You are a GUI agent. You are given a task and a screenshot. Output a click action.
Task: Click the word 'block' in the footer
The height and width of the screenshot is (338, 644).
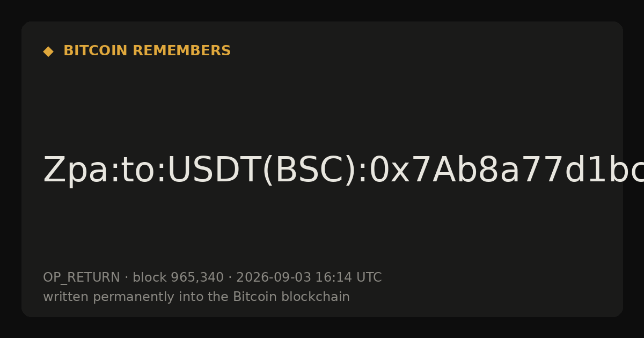150,278
